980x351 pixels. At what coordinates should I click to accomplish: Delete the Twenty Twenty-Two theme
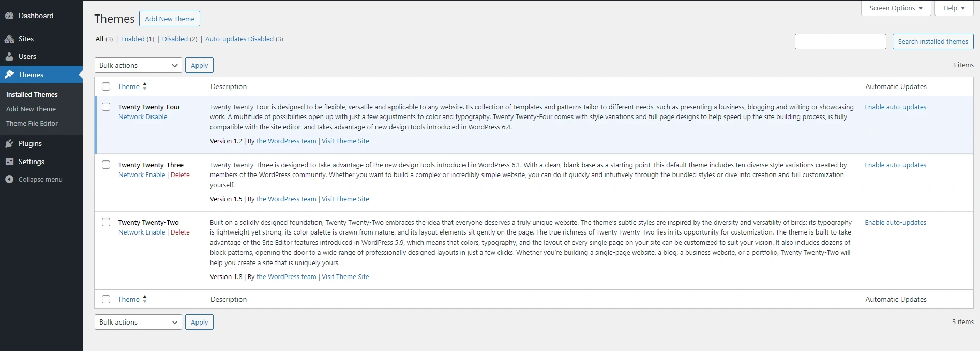click(180, 232)
